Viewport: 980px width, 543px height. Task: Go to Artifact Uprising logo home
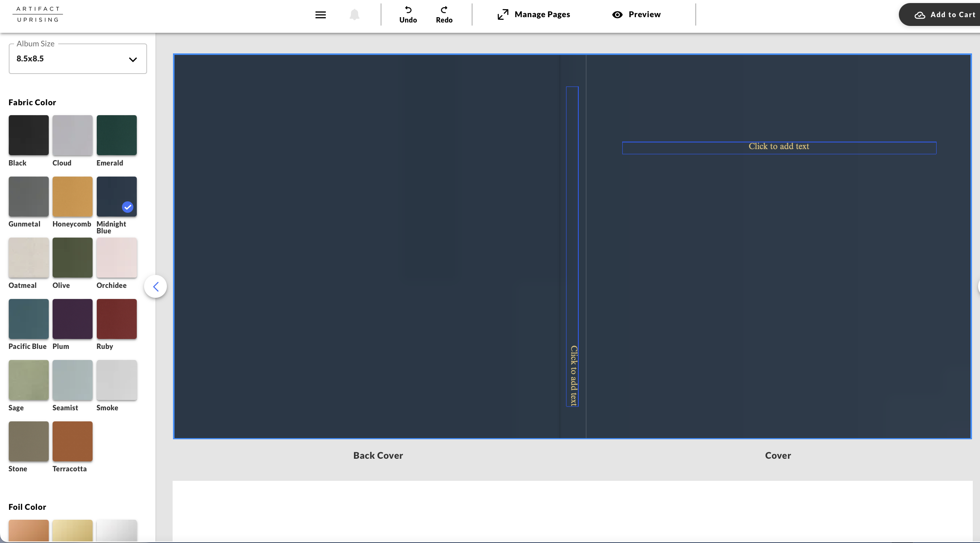click(38, 14)
